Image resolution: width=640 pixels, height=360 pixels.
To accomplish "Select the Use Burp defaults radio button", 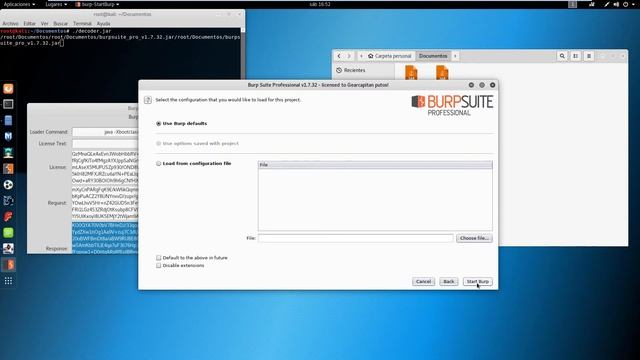I will pos(158,123).
